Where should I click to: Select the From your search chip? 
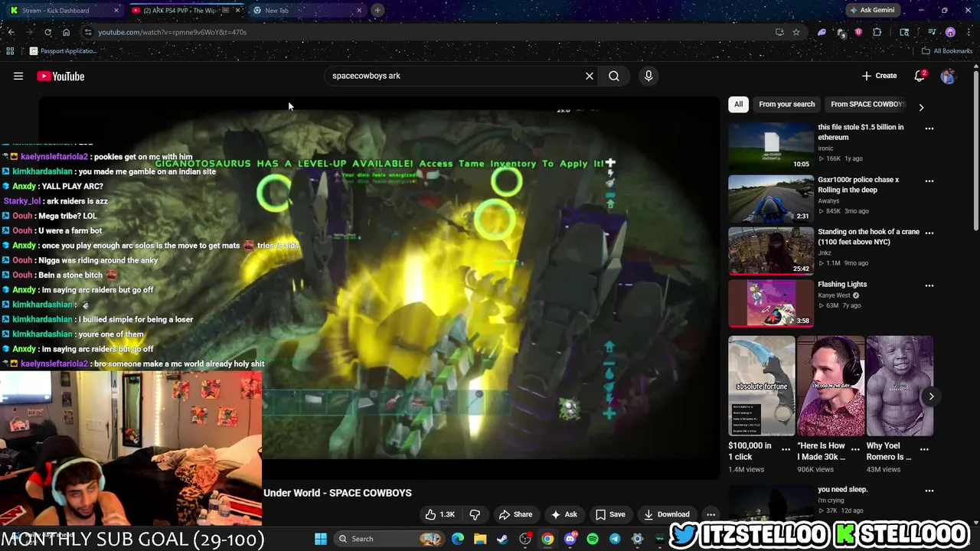coord(786,104)
